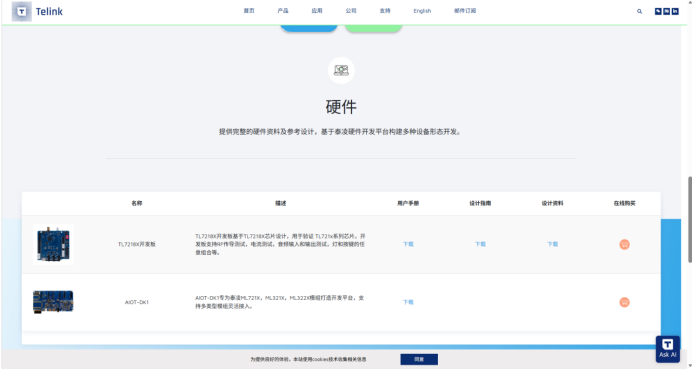The height and width of the screenshot is (369, 692).
Task: Open the 支持 menu
Action: click(385, 11)
